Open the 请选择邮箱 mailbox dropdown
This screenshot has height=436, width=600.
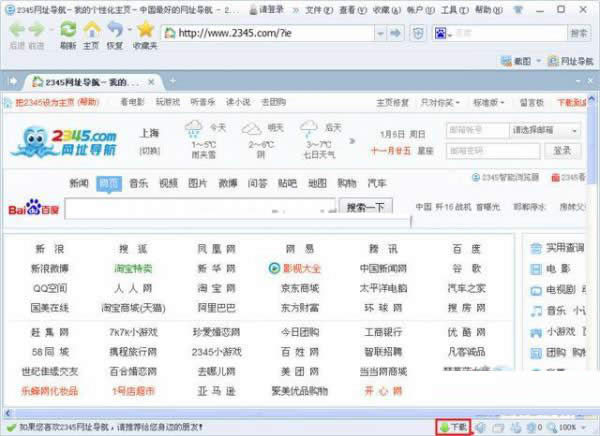pos(545,130)
